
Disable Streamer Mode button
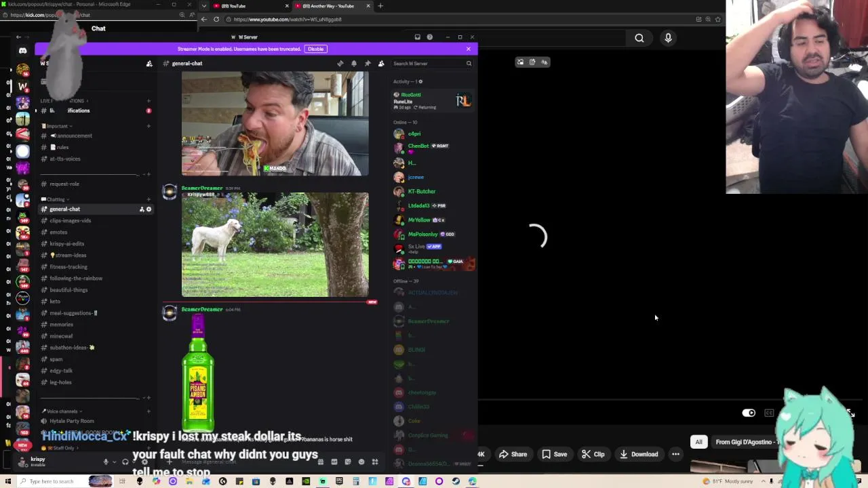(315, 49)
